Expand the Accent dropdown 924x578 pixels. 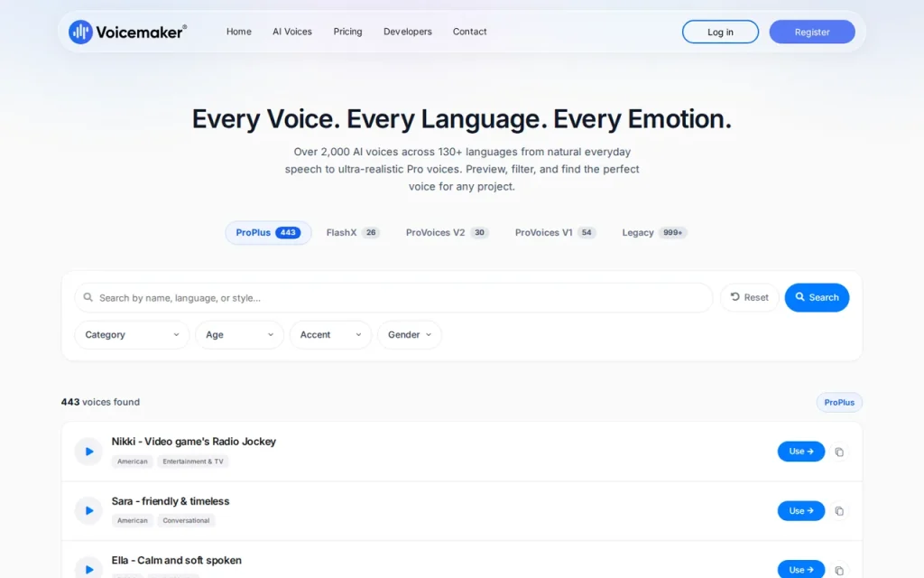pyautogui.click(x=330, y=335)
